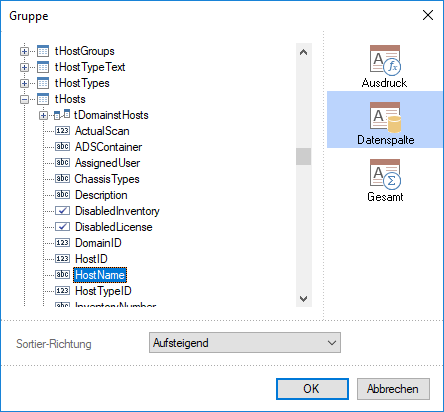Screen dimensions: 444x412
Task: Select the Gesamt sum icon
Action: click(385, 174)
